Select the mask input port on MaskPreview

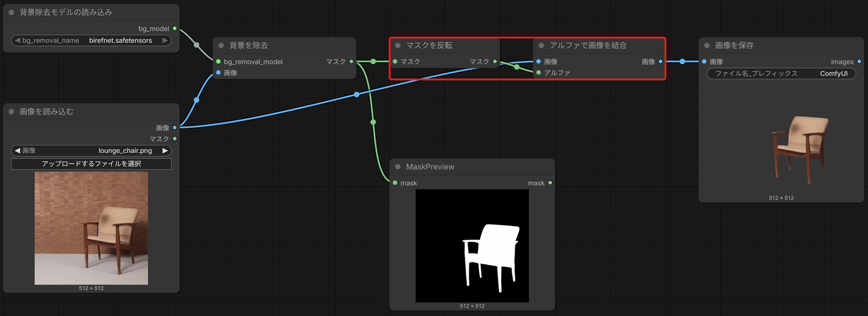395,183
